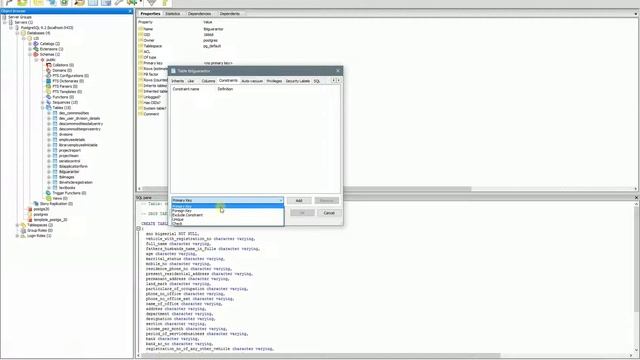Click the Sequences node icon
The height and width of the screenshot is (360, 640).
pos(49,102)
